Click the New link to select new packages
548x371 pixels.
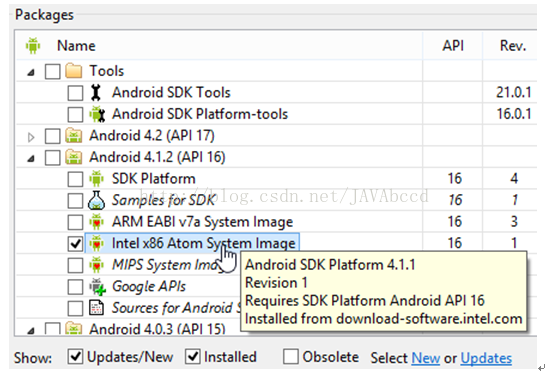pos(426,358)
